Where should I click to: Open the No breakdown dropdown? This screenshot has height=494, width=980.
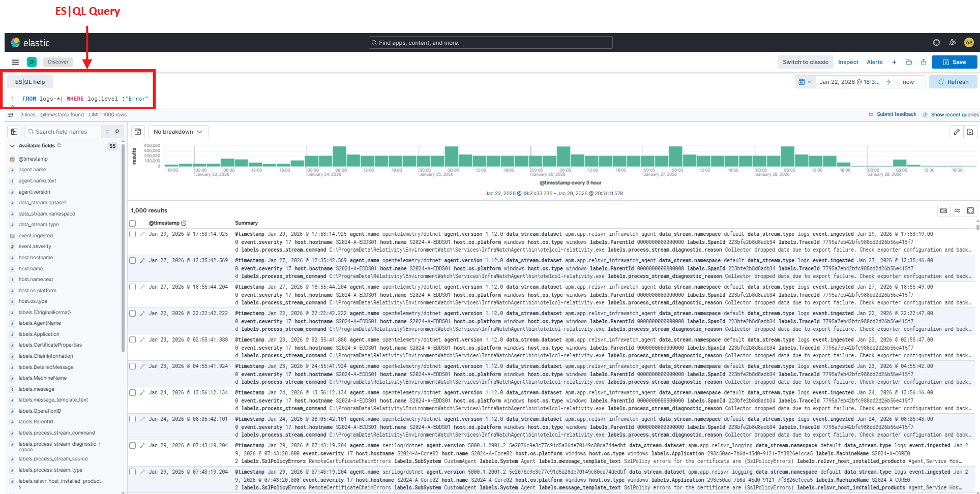(178, 132)
